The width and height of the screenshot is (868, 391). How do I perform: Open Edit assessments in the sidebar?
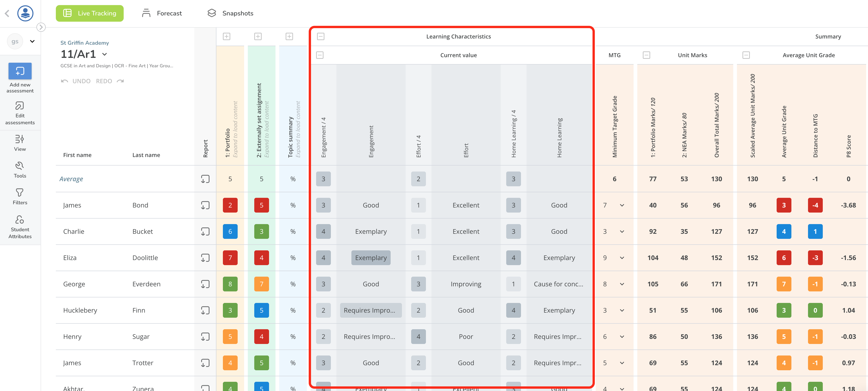[x=20, y=113]
